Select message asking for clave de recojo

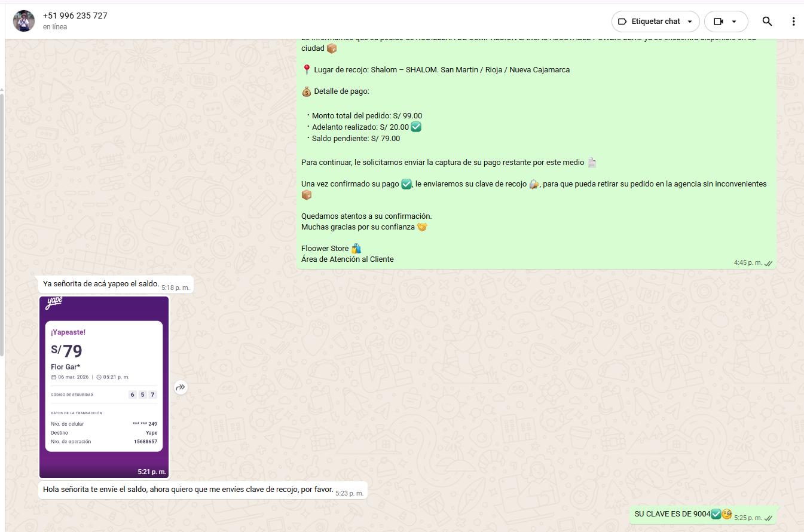[x=188, y=490]
